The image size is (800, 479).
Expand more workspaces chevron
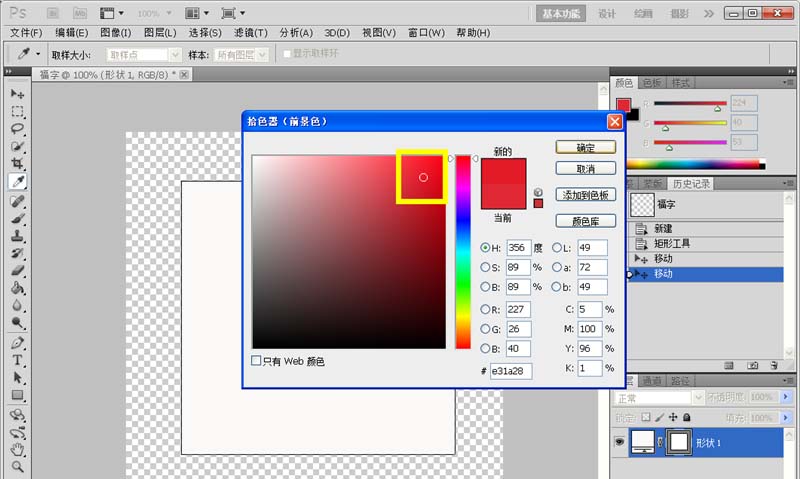coord(709,14)
